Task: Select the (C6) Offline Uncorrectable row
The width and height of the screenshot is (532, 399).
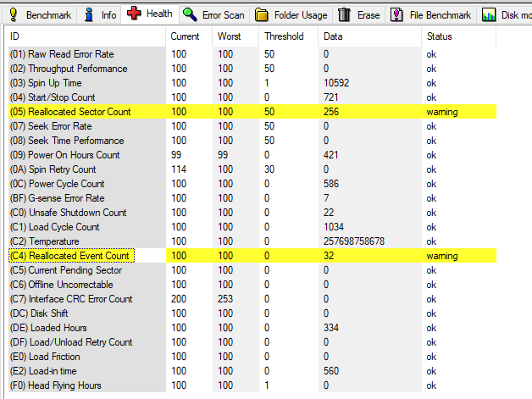Action: coord(252,285)
